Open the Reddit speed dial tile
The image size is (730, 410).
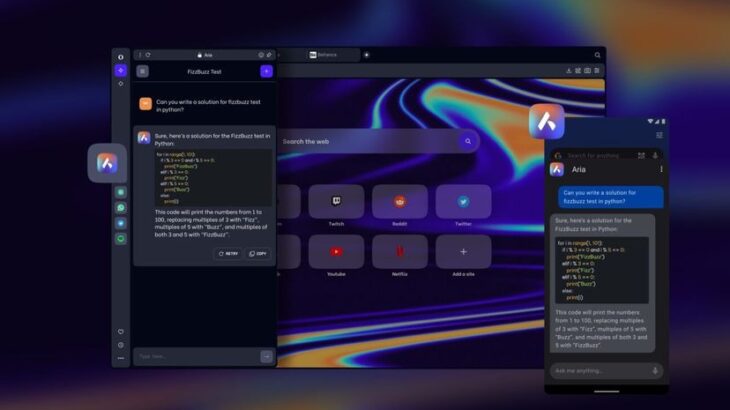coord(400,205)
